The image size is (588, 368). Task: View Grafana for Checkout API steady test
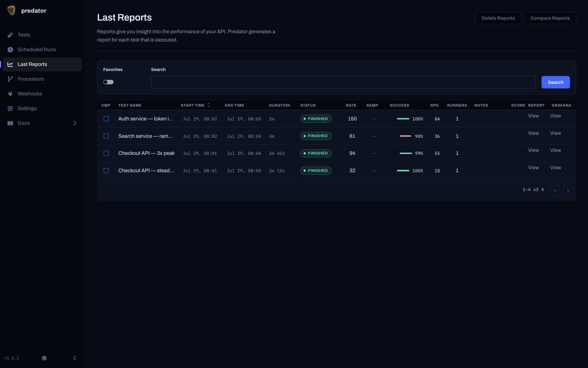pyautogui.click(x=555, y=168)
